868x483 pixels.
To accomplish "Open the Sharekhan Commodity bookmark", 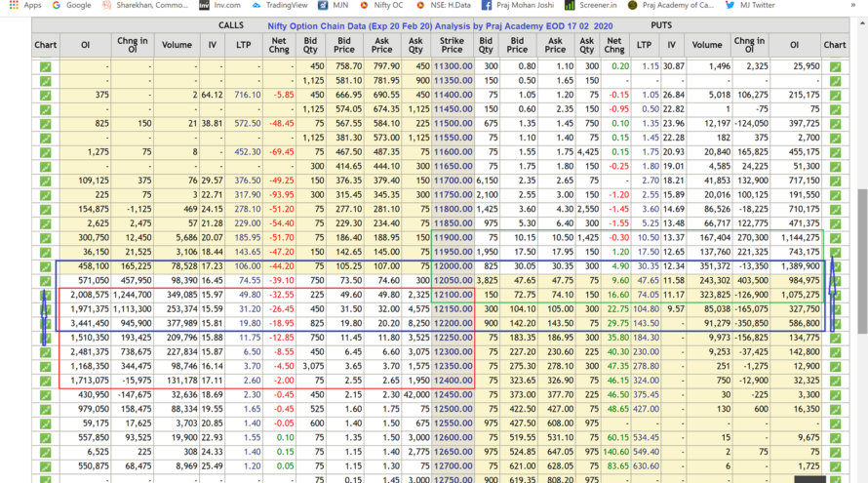I will 146,5.
